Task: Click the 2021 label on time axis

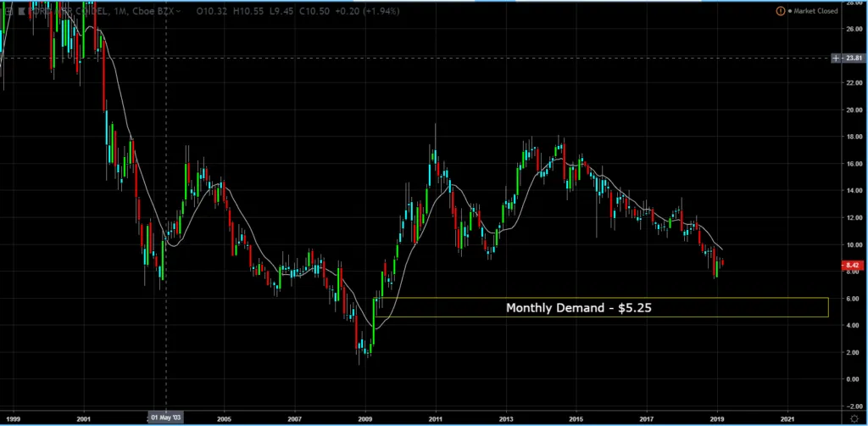Action: tap(787, 418)
